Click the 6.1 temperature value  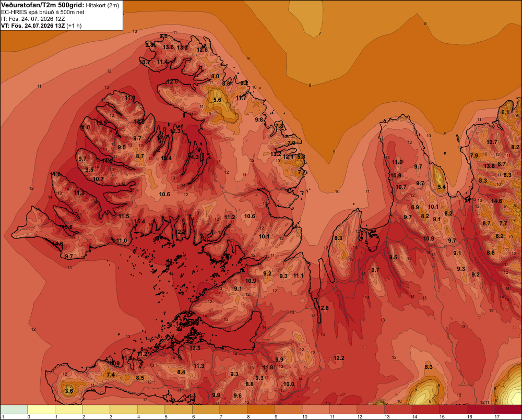(x=505, y=112)
